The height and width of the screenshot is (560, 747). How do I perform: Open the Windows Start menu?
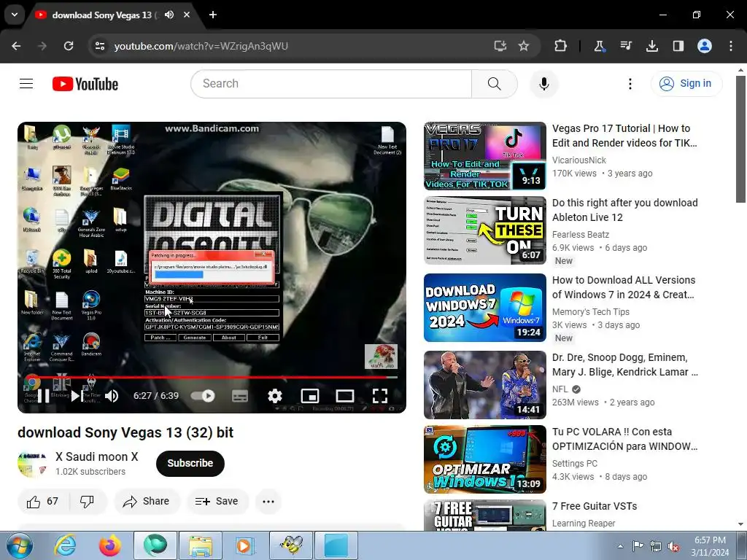[x=20, y=545]
